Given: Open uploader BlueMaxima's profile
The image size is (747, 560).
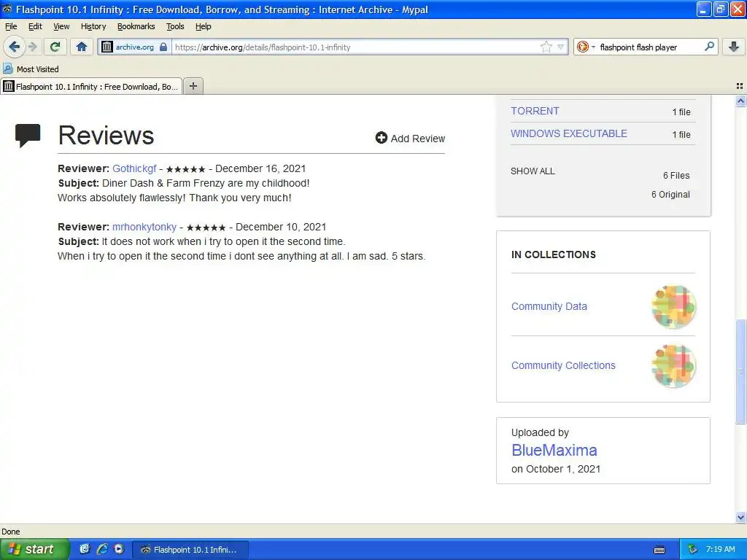Looking at the screenshot, I should 554,450.
